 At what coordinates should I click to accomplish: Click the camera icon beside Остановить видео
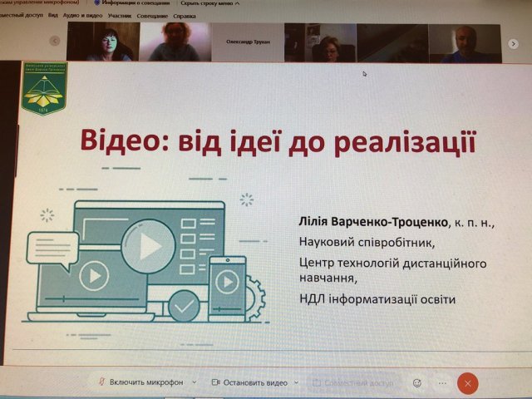coord(214,382)
